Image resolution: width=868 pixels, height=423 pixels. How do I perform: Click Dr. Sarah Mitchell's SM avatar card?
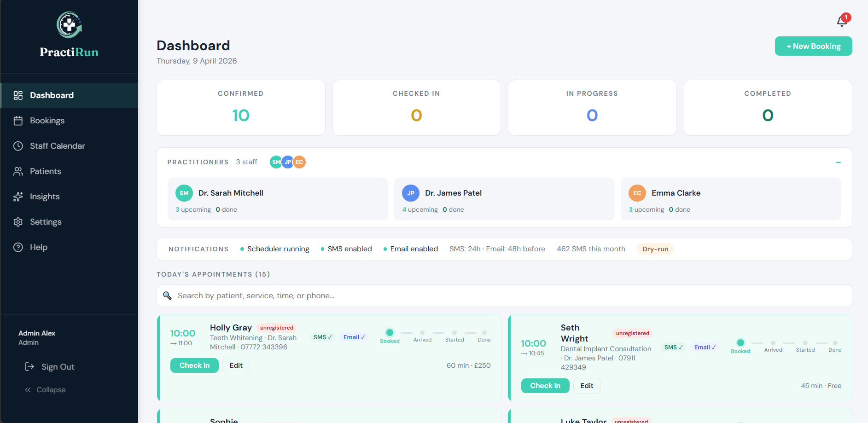pos(184,193)
